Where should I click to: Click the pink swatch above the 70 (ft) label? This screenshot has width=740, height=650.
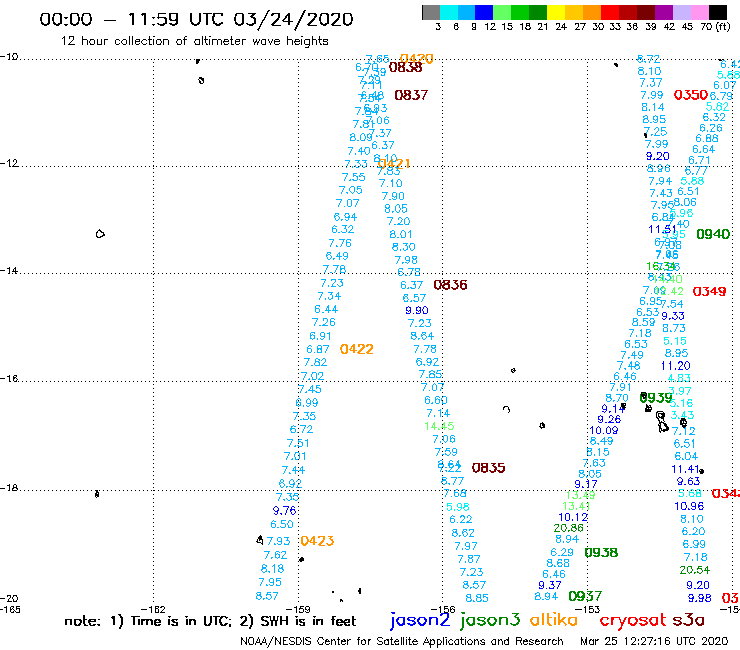[698, 12]
